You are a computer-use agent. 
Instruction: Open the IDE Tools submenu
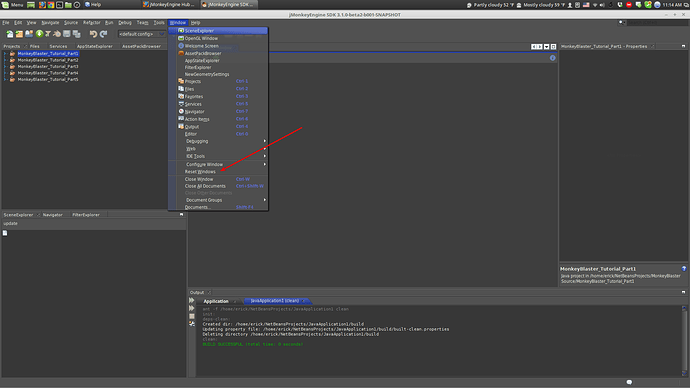click(218, 156)
